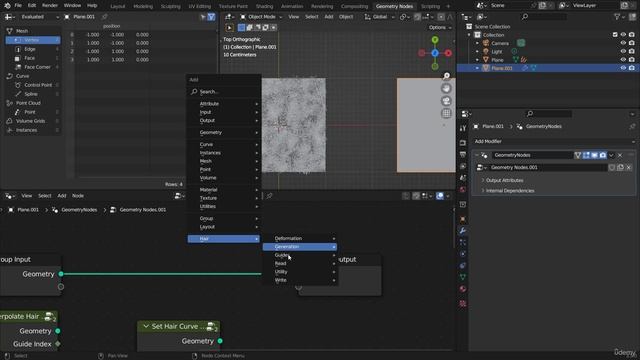The height and width of the screenshot is (360, 640).
Task: Open the Tool properties tab icon
Action: pyautogui.click(x=462, y=129)
